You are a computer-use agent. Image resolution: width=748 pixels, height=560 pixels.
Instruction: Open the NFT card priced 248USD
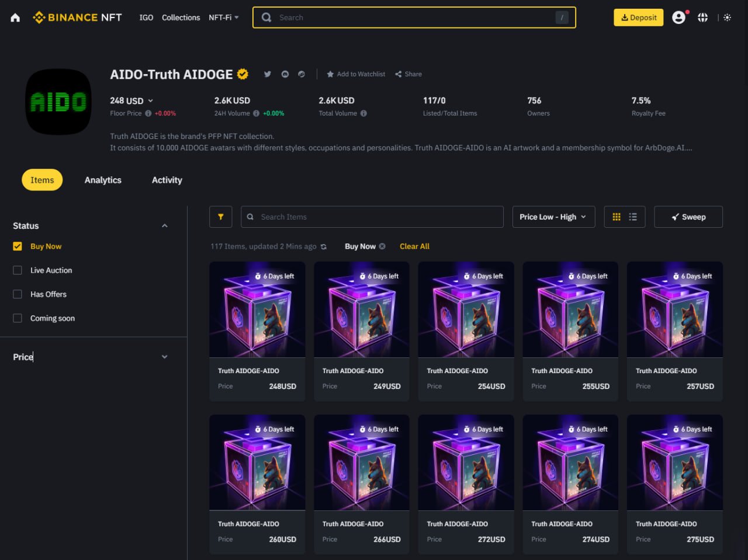point(257,331)
